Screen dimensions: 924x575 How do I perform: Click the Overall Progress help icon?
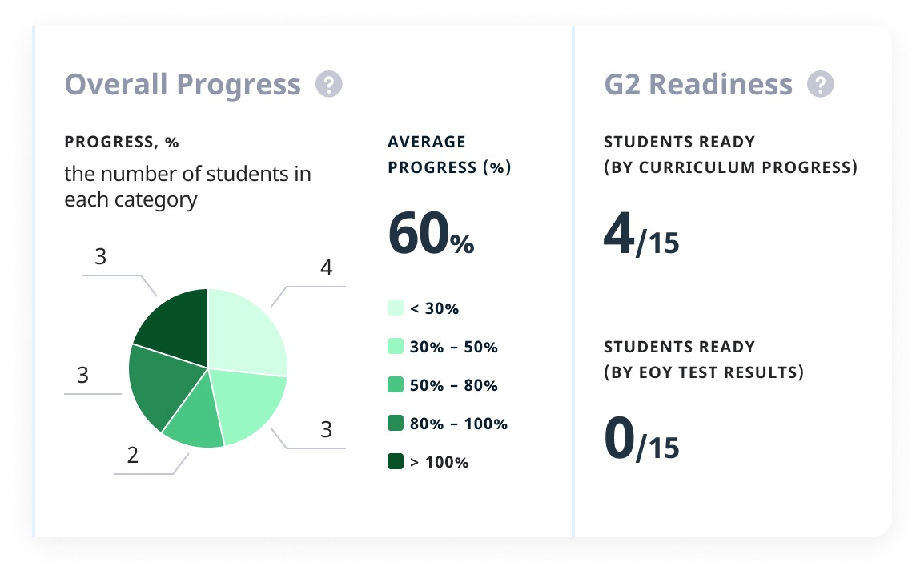[x=329, y=84]
